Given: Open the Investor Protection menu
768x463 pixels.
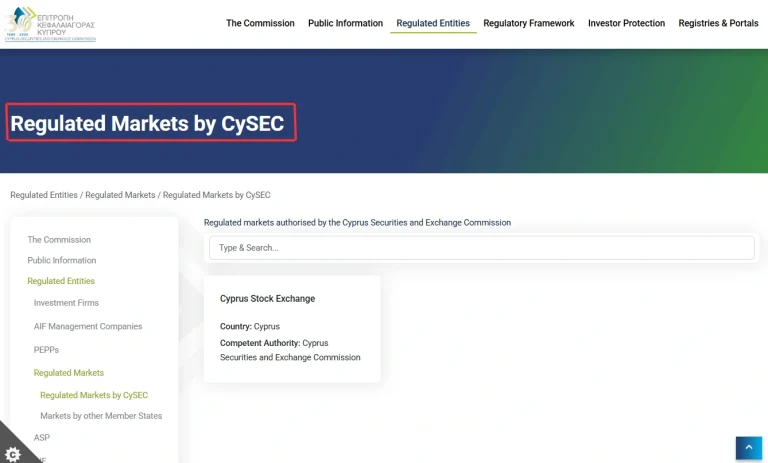Looking at the screenshot, I should click(626, 23).
